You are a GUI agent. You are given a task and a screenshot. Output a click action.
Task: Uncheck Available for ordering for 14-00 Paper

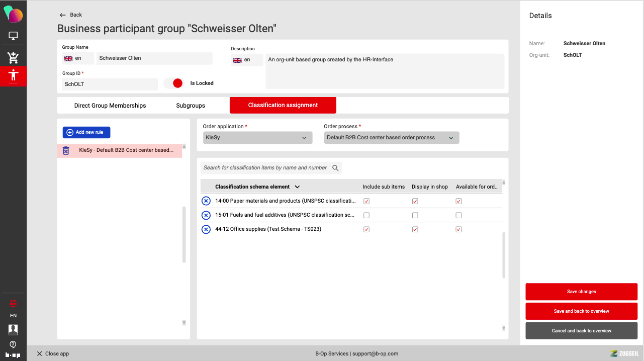point(458,201)
